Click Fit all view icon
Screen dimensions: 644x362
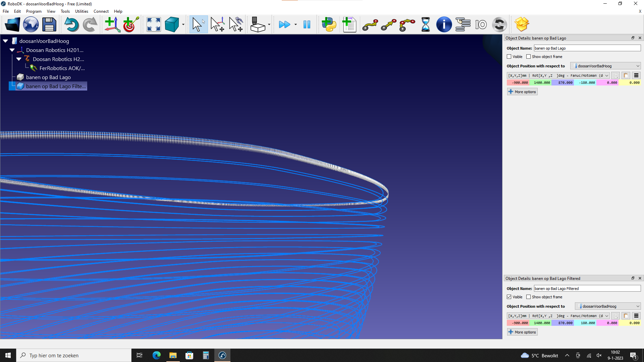154,24
